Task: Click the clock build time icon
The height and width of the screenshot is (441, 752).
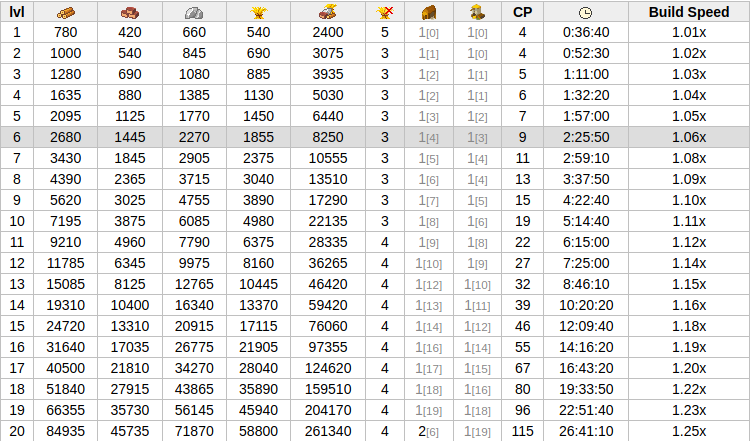Action: click(586, 12)
